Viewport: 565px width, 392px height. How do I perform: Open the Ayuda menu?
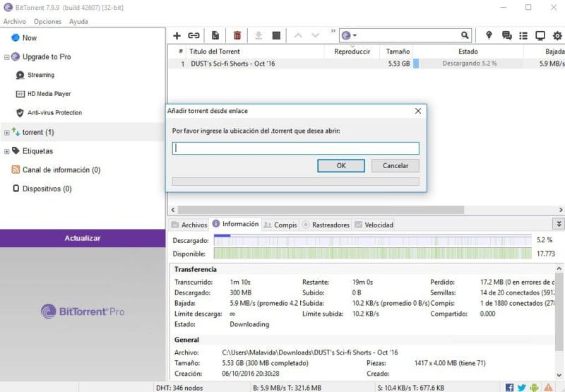click(x=78, y=21)
